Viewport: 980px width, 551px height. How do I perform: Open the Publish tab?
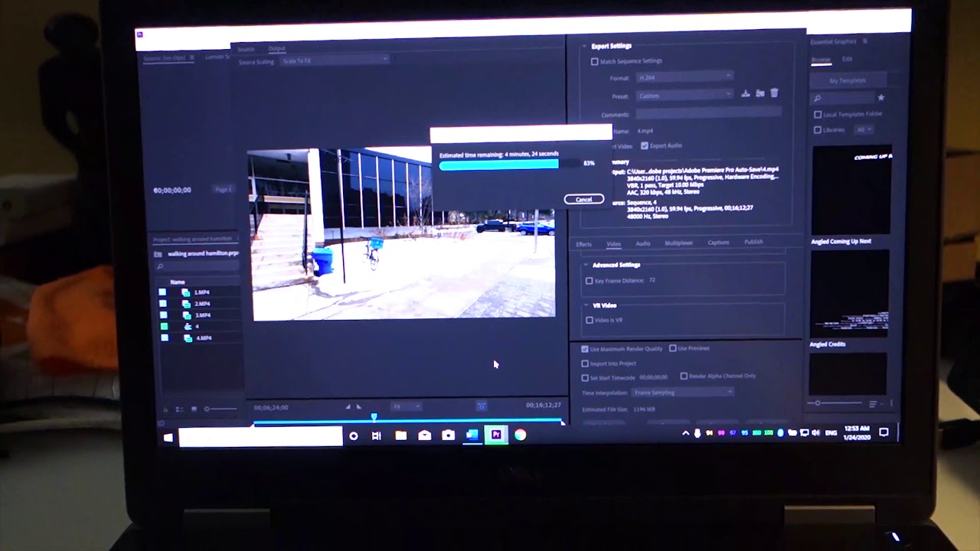pyautogui.click(x=753, y=242)
